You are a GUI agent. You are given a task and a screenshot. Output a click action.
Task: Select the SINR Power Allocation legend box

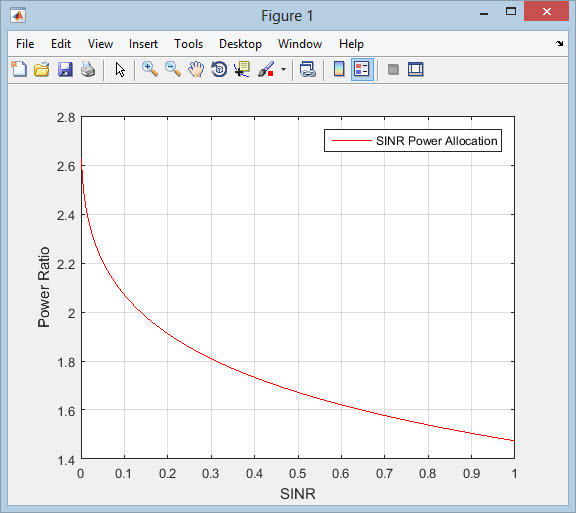pos(413,140)
